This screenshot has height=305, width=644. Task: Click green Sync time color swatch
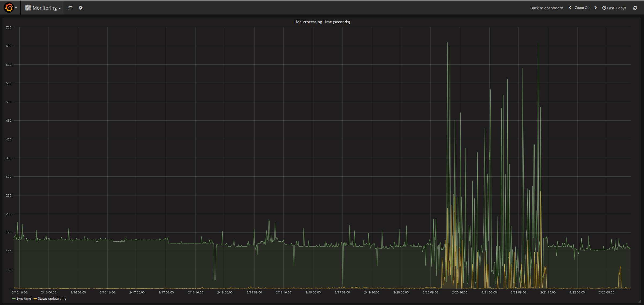coord(14,299)
